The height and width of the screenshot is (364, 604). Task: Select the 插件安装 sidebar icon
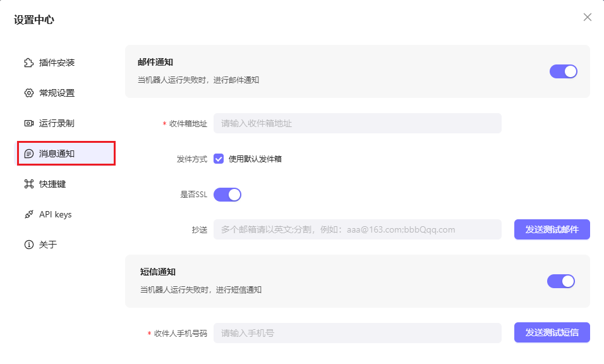(x=28, y=62)
